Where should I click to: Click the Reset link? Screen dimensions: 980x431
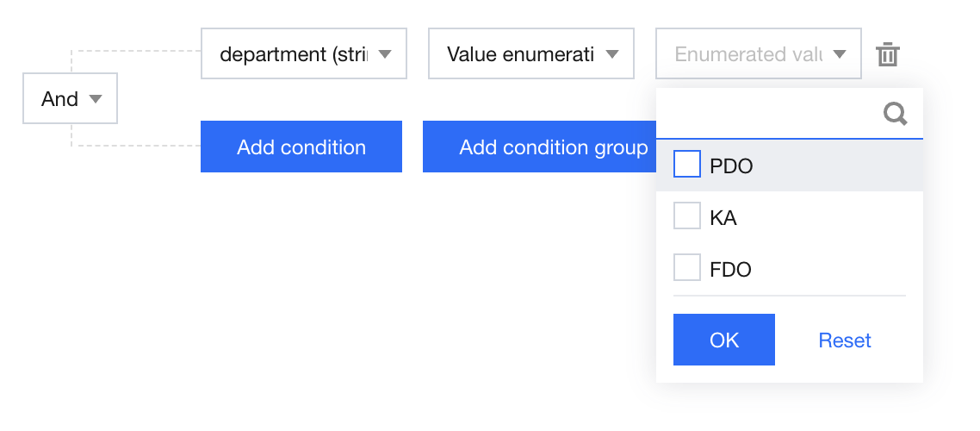tap(845, 340)
